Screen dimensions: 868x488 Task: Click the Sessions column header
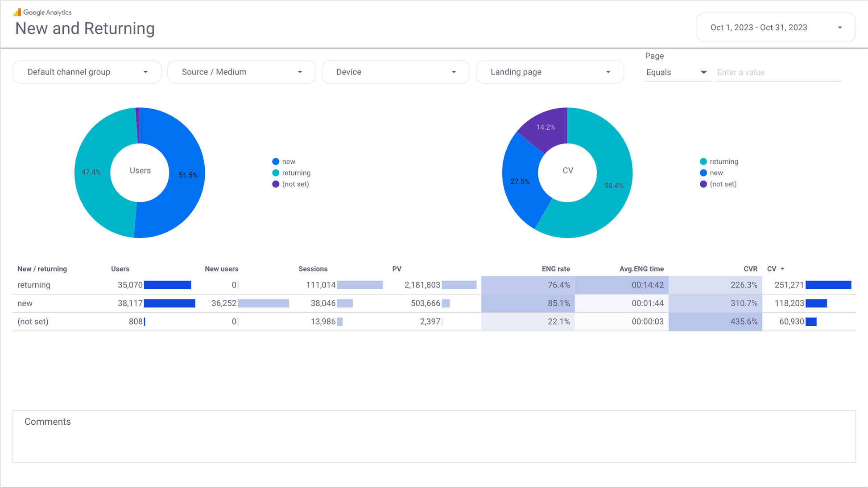pos(313,269)
